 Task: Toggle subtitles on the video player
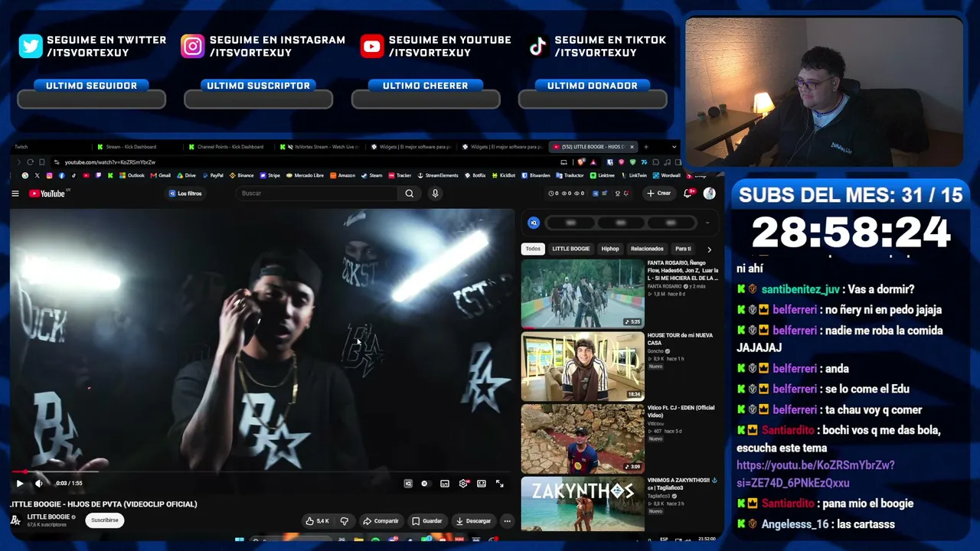click(445, 484)
